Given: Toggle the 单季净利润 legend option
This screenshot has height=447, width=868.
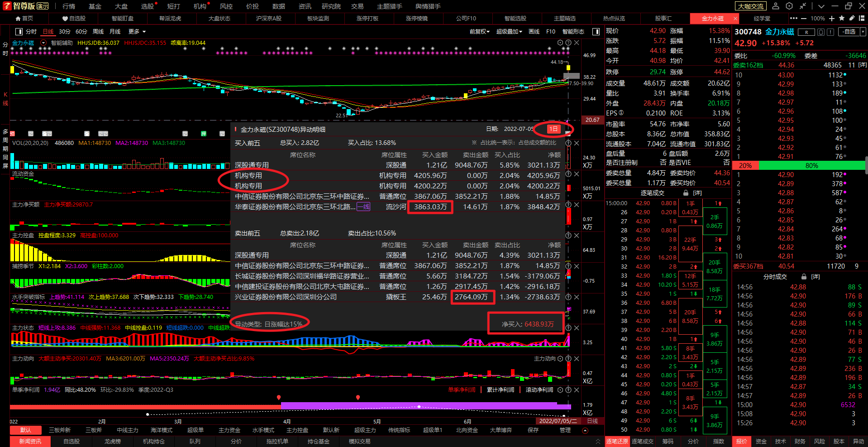Looking at the screenshot, I should point(462,390).
